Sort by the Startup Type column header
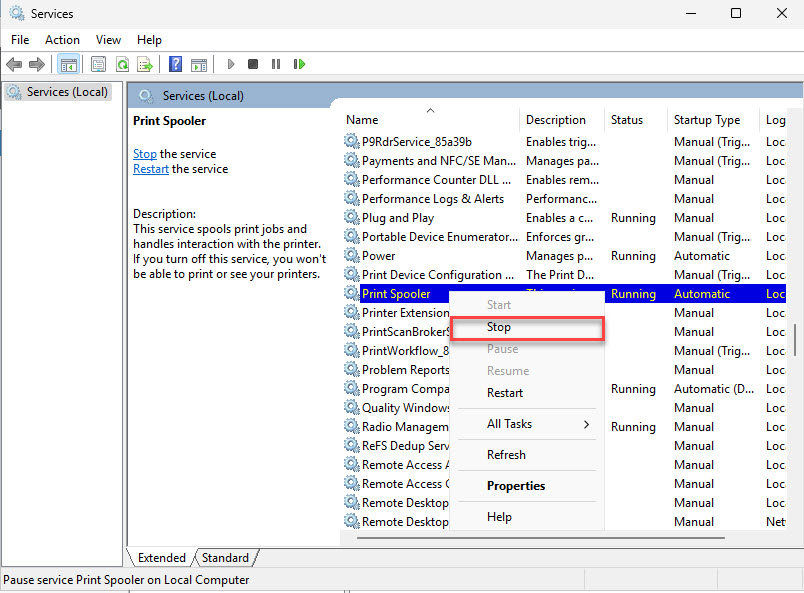The width and height of the screenshot is (804, 593). (x=713, y=120)
